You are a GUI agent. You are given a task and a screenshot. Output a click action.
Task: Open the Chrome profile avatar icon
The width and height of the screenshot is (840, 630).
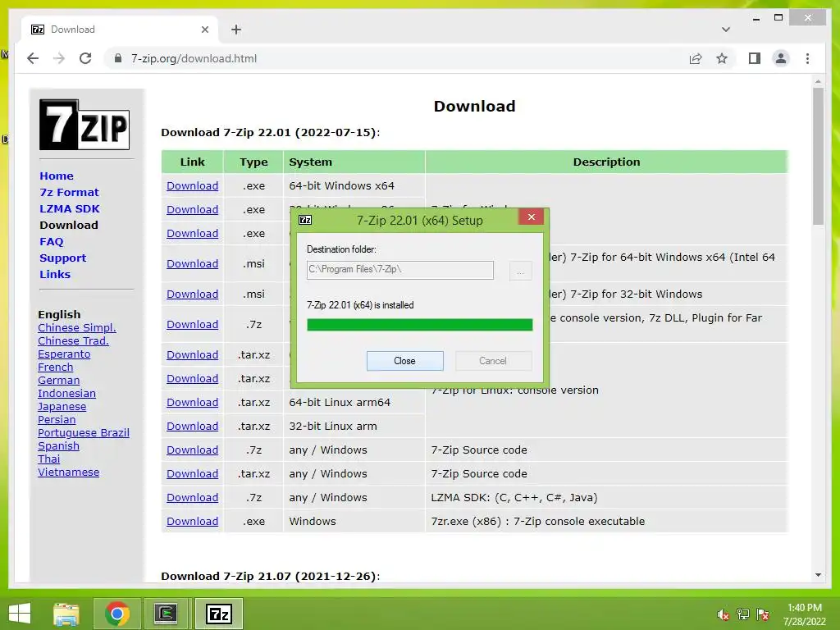[x=781, y=58]
